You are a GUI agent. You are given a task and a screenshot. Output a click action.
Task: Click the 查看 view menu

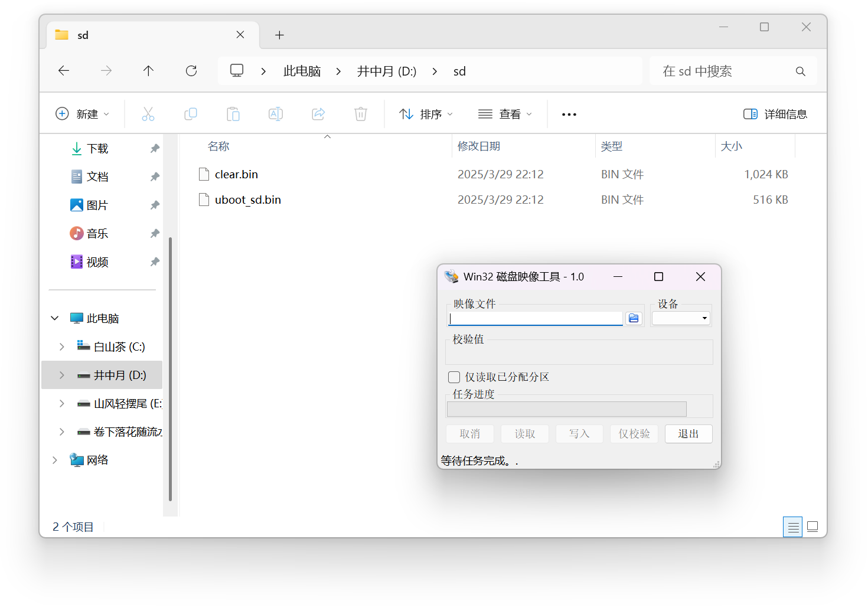[505, 113]
